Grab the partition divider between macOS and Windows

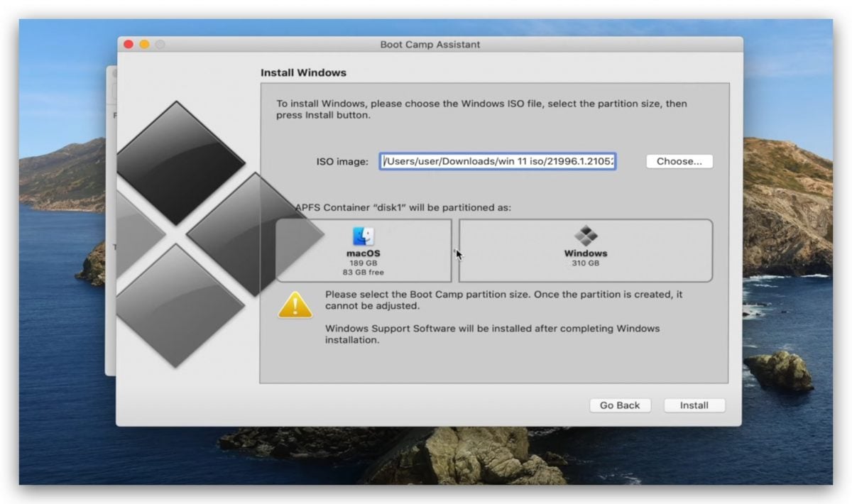[455, 251]
